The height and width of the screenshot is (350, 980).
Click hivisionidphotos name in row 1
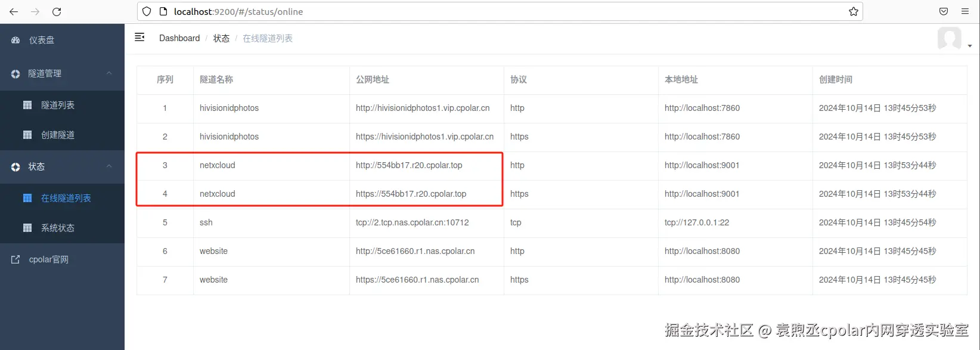click(230, 108)
